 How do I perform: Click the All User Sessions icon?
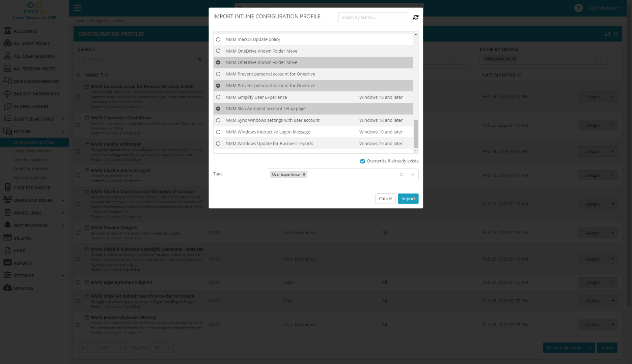pos(7,56)
